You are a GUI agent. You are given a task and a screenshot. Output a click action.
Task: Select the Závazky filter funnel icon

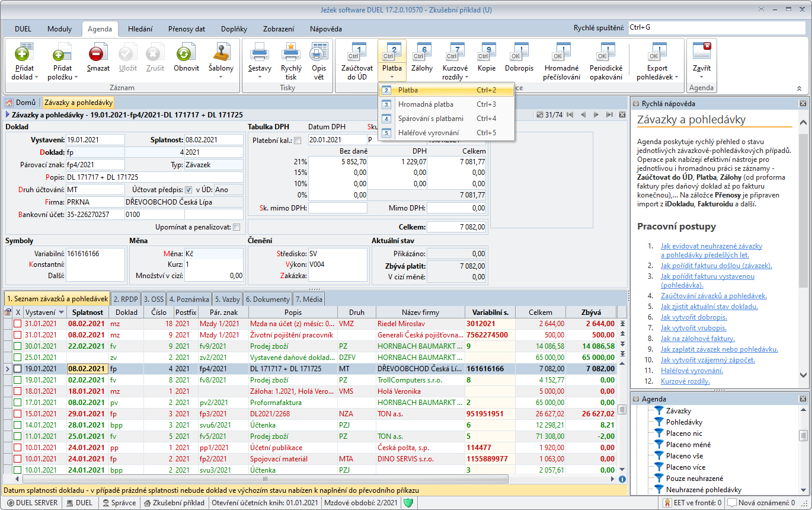coord(658,411)
